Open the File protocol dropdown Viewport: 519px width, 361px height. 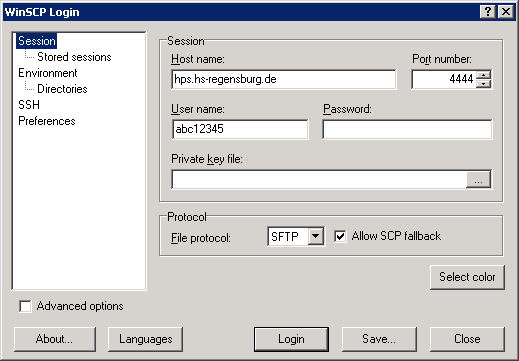(316, 237)
